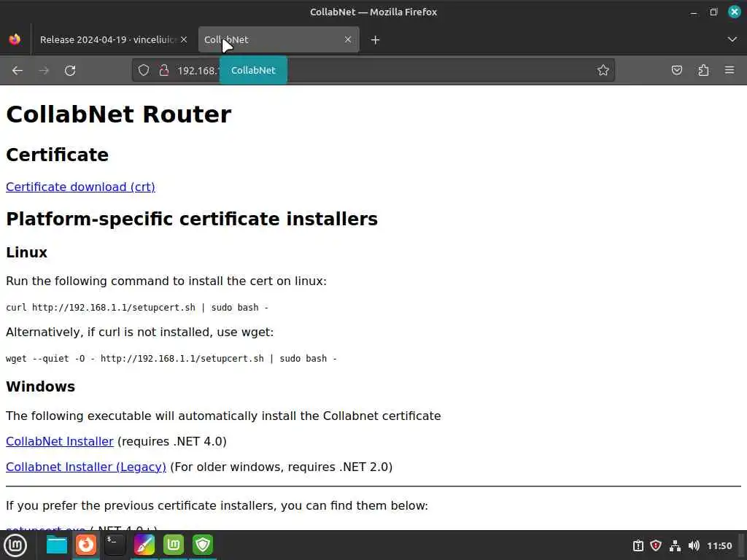
Task: Open a new tab with plus button
Action: [376, 40]
